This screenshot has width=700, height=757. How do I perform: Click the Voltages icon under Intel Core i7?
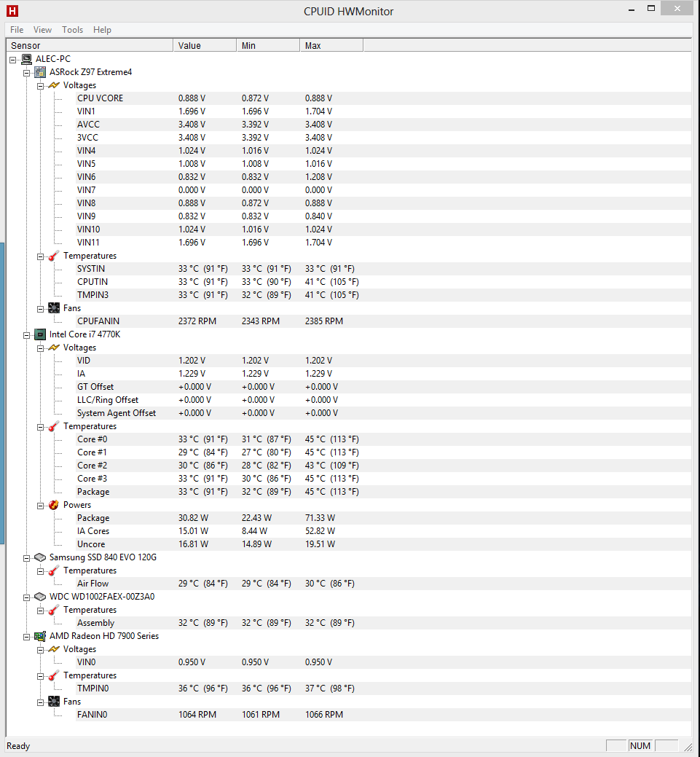54,348
